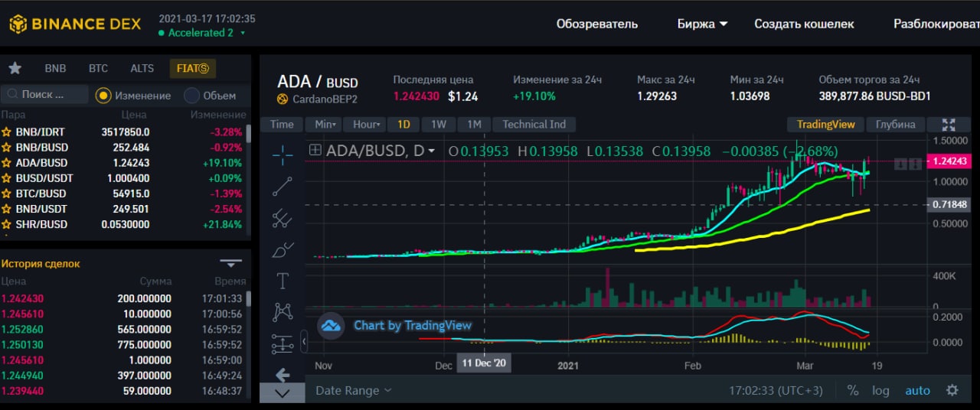Open the Min interval dropdown
The height and width of the screenshot is (410, 980).
[325, 124]
